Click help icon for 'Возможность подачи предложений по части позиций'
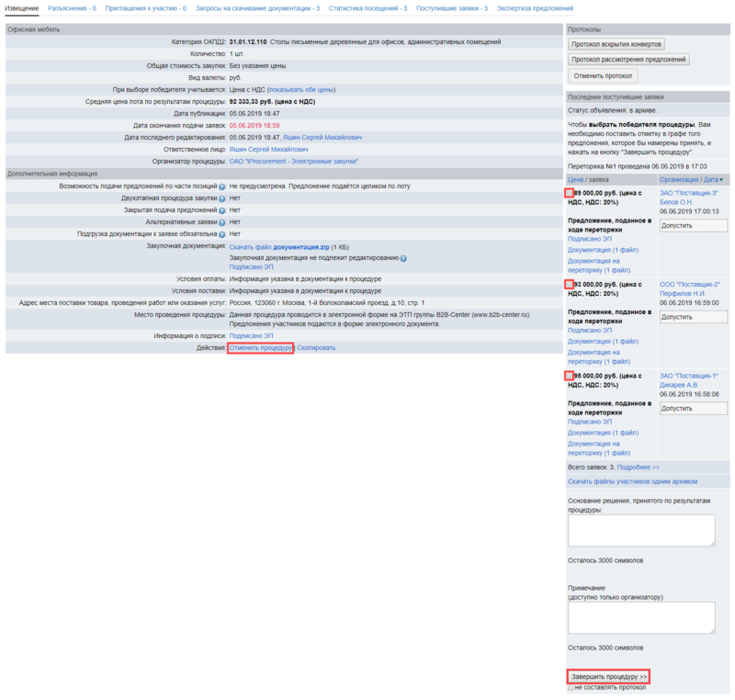 [222, 186]
